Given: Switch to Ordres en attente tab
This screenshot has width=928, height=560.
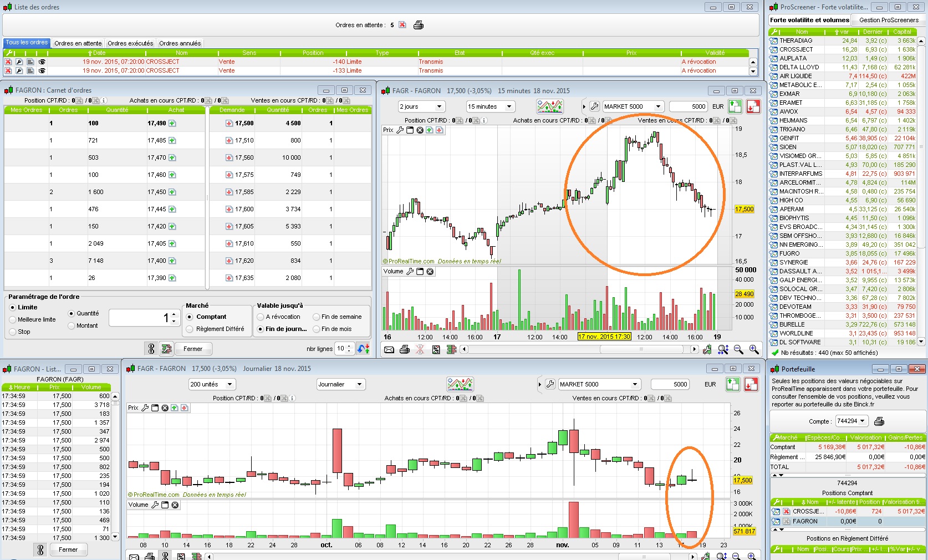Looking at the screenshot, I should coord(78,43).
